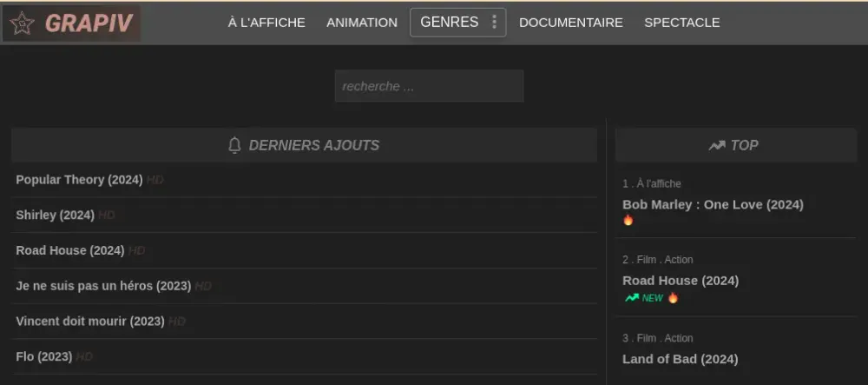Click the flame icon under Bob Marley
The height and width of the screenshot is (385, 868).
628,220
